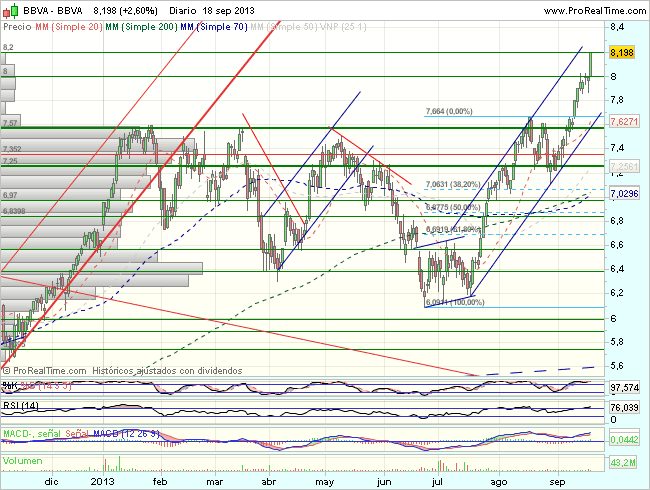Open the Diario timeframe label
Screen dimensions: 650x490
coord(182,11)
